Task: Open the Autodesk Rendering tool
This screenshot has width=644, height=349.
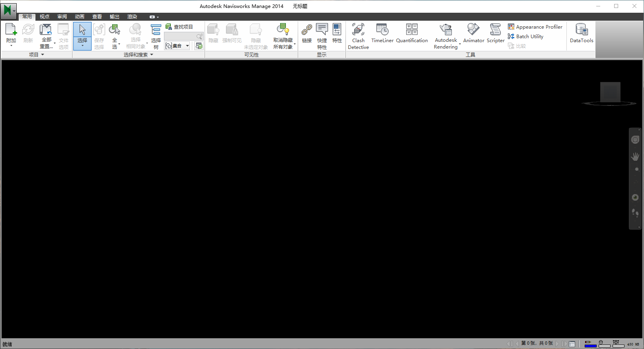Action: tap(446, 36)
